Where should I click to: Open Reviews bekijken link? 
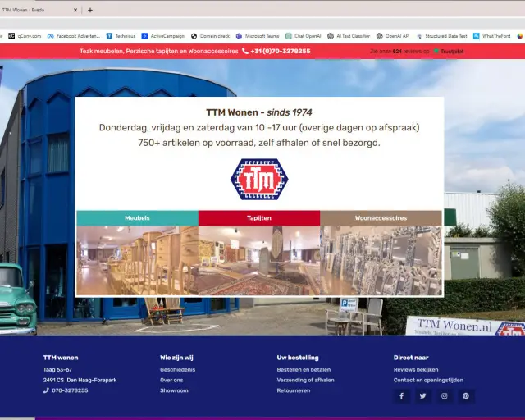[x=416, y=369]
